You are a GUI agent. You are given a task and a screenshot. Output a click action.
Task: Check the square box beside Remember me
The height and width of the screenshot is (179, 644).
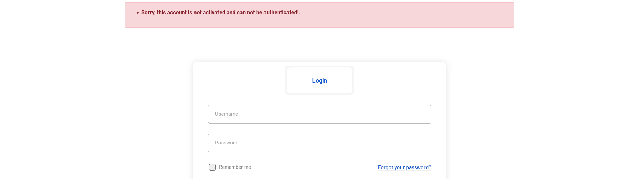point(212,167)
